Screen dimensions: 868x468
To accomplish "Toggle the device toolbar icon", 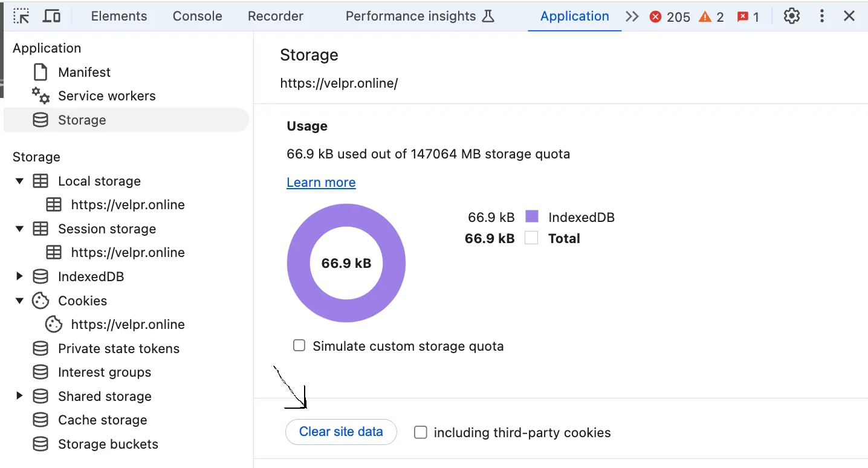I will 52,16.
